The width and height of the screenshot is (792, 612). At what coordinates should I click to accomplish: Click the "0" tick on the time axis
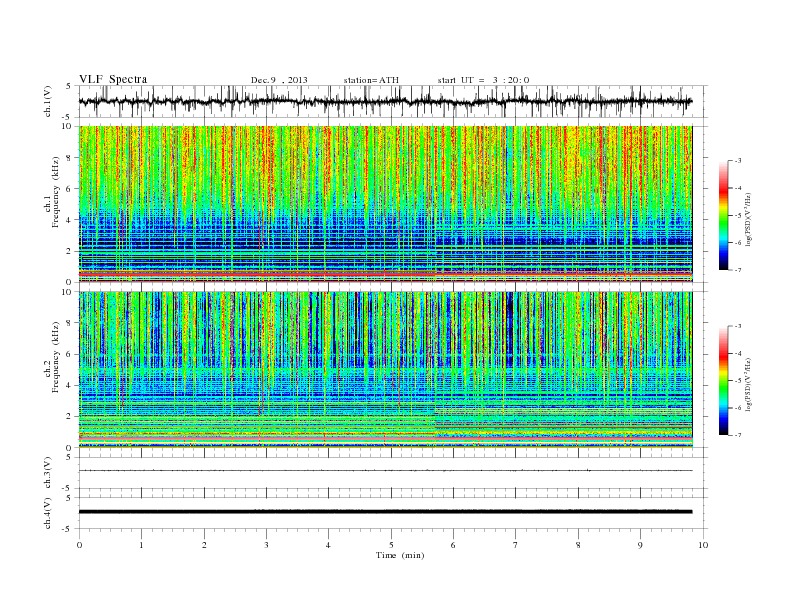click(x=79, y=545)
